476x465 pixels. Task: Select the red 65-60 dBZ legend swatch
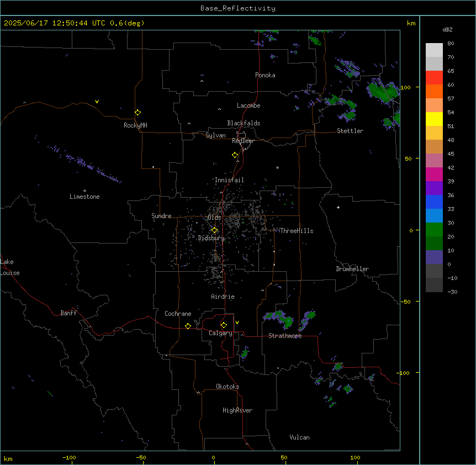pos(434,78)
